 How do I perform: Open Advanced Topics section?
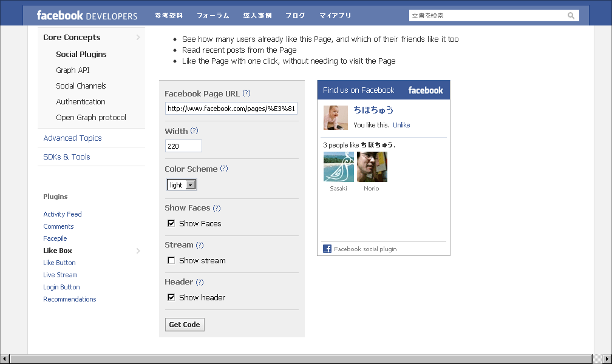pos(73,138)
